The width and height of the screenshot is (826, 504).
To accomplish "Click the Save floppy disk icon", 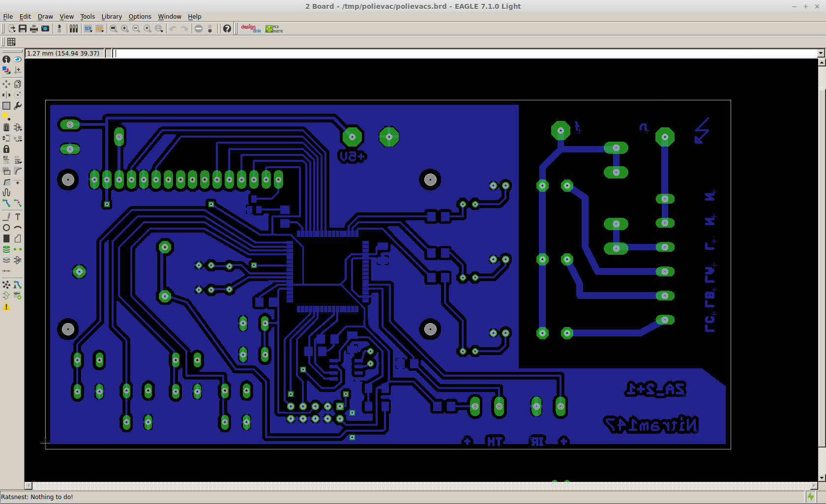I will (x=23, y=29).
